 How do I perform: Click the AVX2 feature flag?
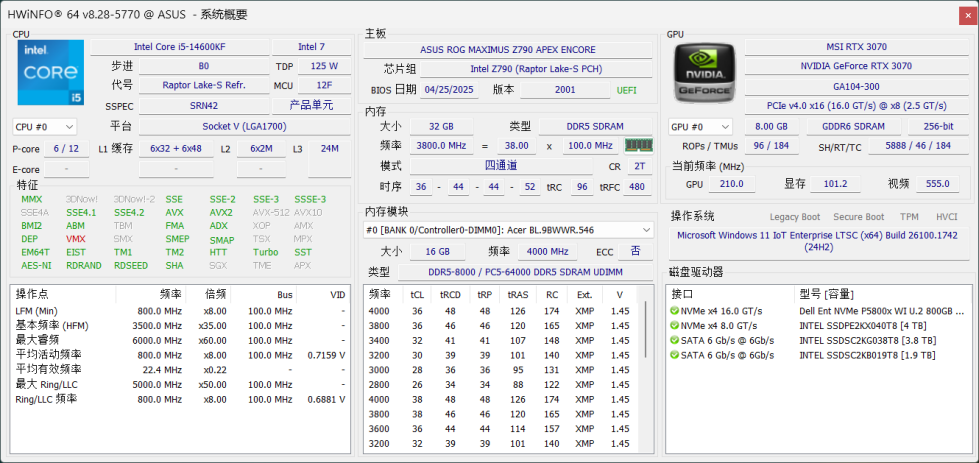pyautogui.click(x=220, y=213)
